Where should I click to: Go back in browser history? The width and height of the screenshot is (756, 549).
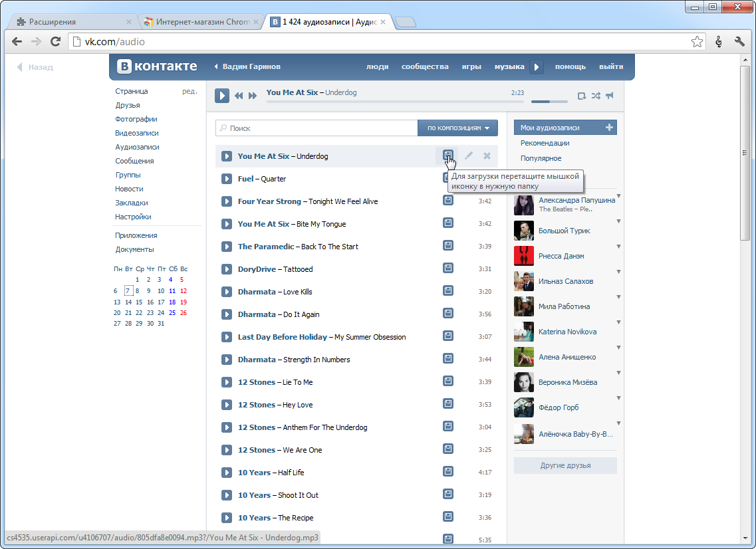pyautogui.click(x=17, y=42)
